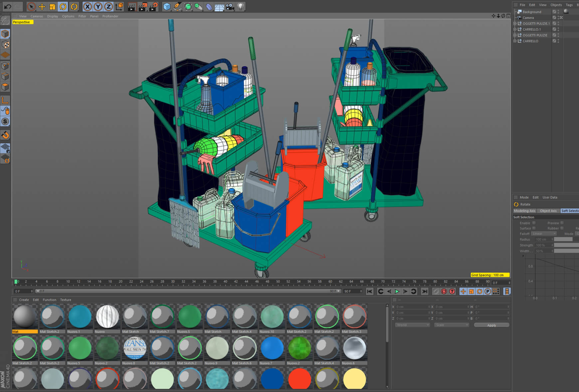The height and width of the screenshot is (392, 579).
Task: Open the viewport ProRender menu
Action: 110,16
